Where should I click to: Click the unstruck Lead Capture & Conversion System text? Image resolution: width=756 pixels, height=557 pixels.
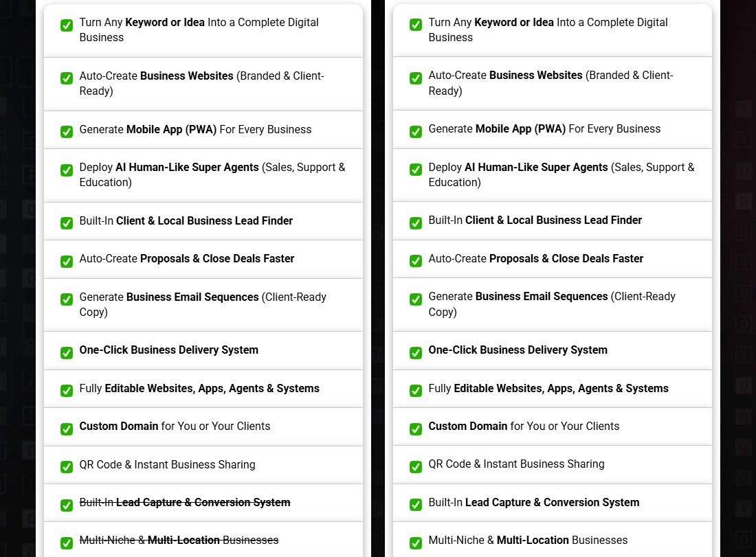pos(533,502)
